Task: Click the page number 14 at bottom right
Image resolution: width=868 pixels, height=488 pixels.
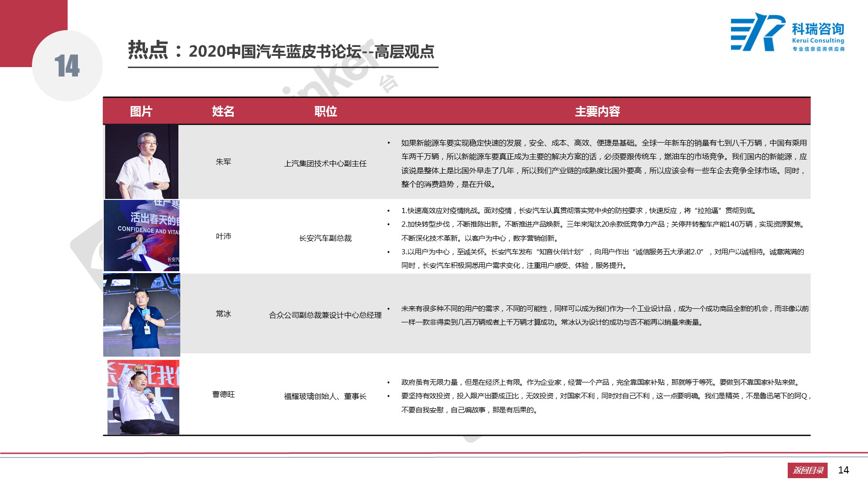Action: coord(843,470)
